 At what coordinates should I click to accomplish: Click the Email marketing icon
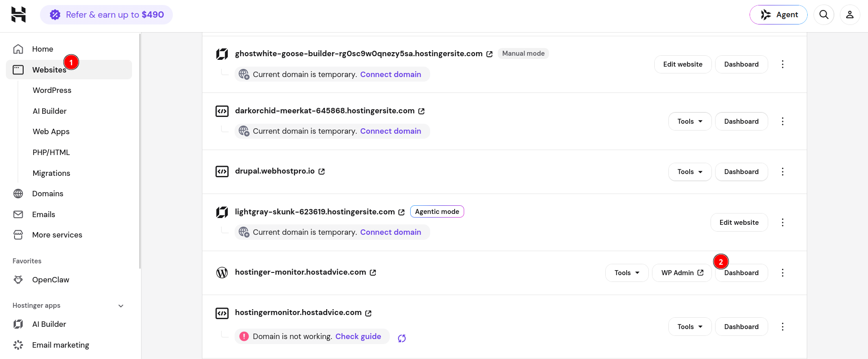tap(18, 345)
